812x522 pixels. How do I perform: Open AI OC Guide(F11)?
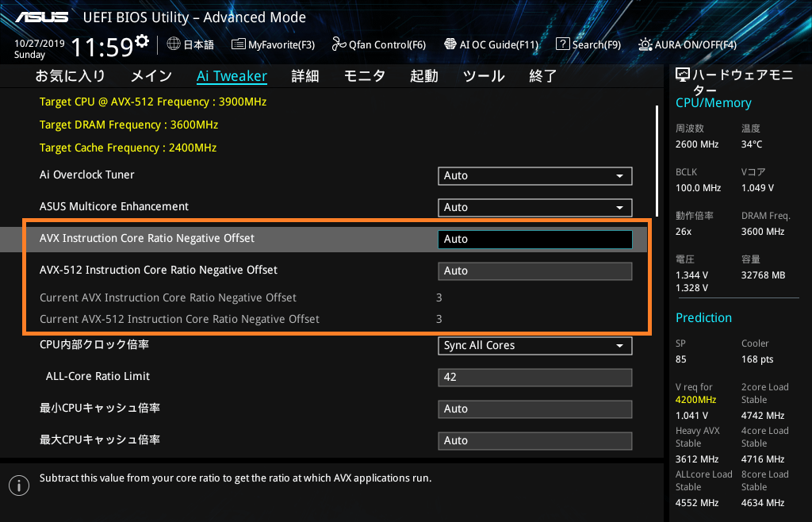[x=491, y=44]
